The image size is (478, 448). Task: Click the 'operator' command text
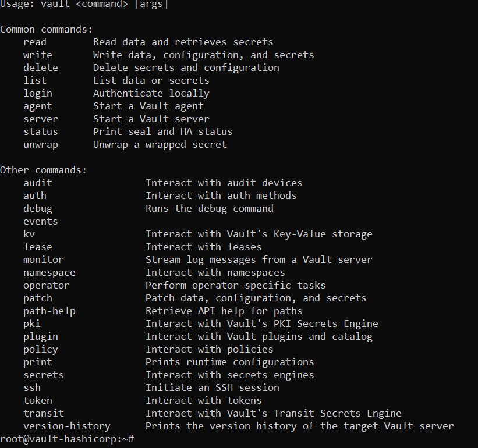pyautogui.click(x=47, y=285)
